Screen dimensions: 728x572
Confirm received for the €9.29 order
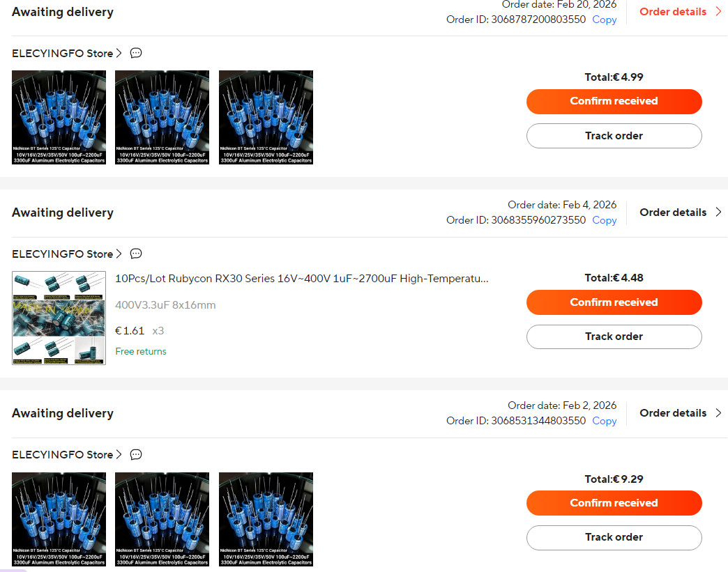point(614,503)
